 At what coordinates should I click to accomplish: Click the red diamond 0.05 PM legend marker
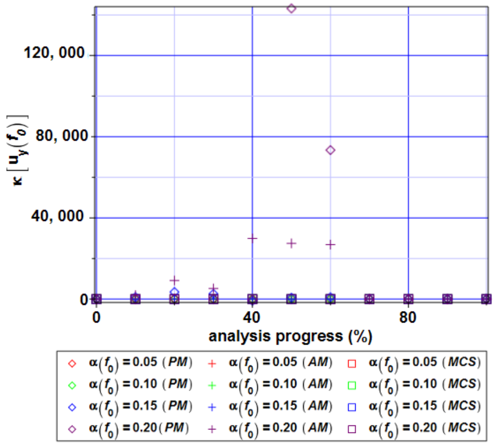click(x=72, y=363)
